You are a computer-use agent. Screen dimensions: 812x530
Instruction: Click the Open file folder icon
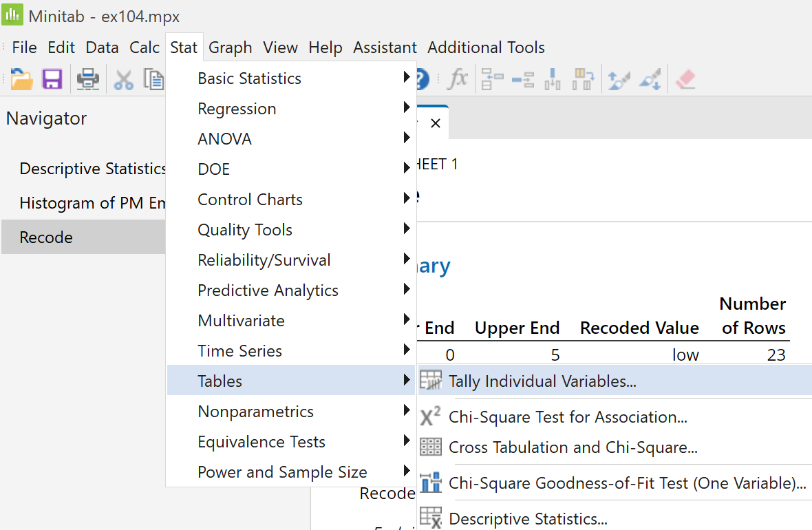point(21,79)
